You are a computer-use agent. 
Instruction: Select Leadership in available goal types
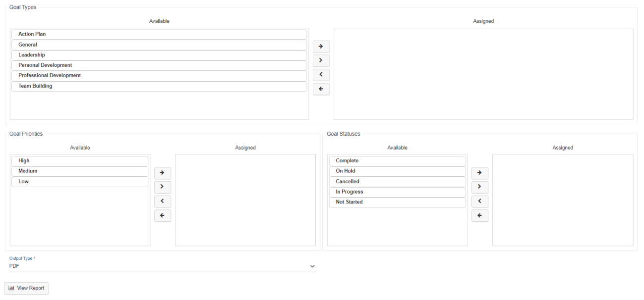point(159,55)
